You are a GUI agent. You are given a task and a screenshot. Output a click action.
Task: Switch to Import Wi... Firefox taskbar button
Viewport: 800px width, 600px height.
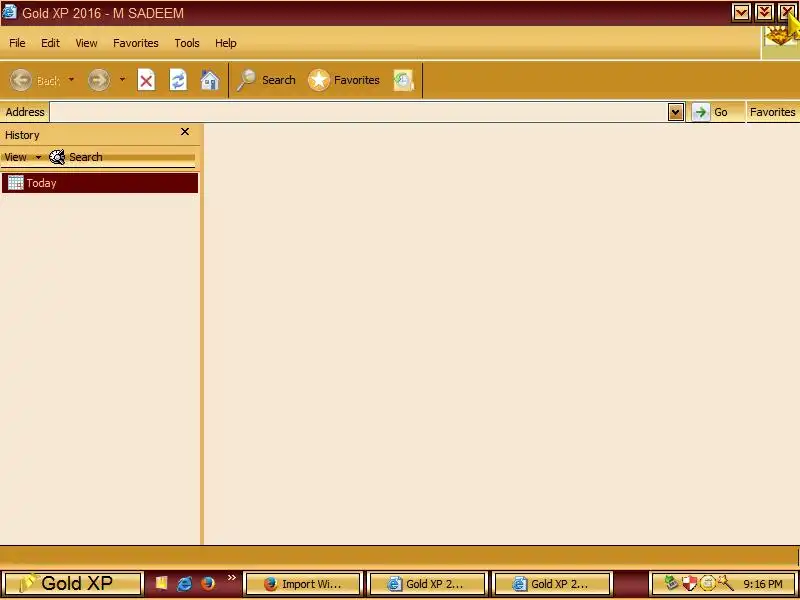[x=303, y=584]
